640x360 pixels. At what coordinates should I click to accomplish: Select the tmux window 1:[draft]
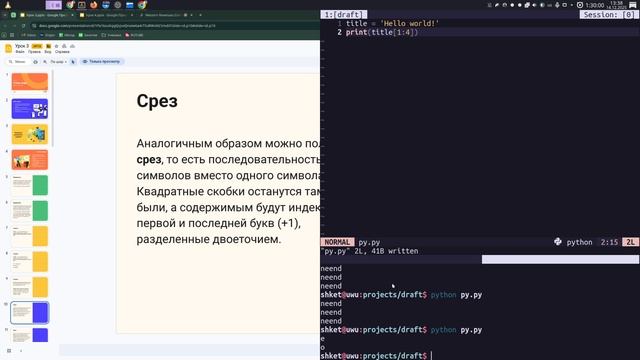click(x=344, y=15)
